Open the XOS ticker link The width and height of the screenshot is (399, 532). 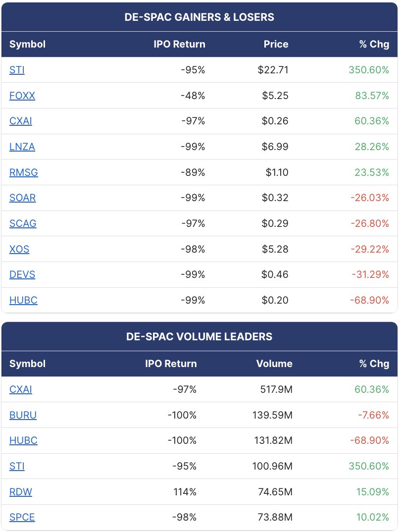click(19, 249)
